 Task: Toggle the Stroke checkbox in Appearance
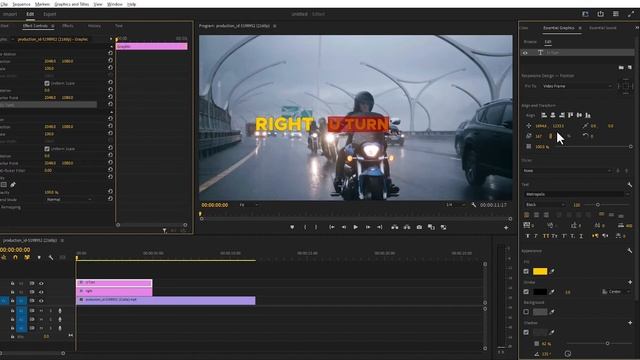click(526, 291)
